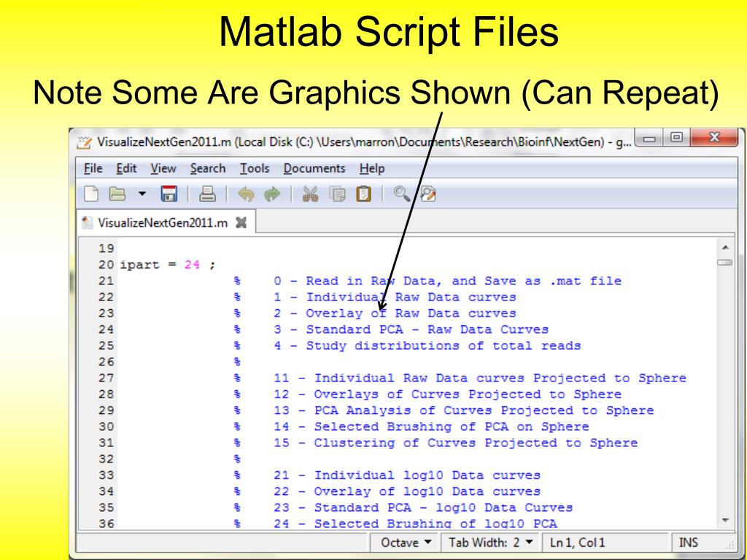
Task: Maximize the gedit window
Action: pos(676,138)
